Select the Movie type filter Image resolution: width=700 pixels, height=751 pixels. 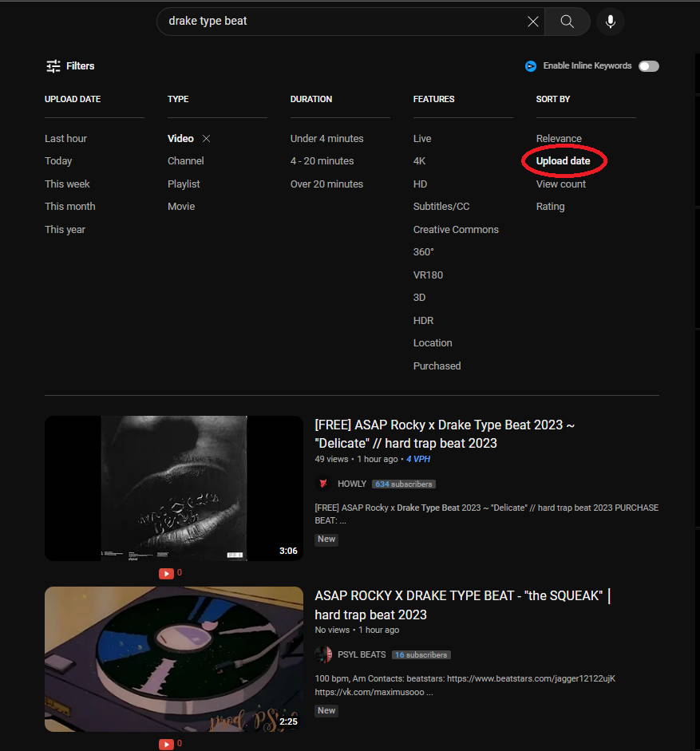point(181,207)
